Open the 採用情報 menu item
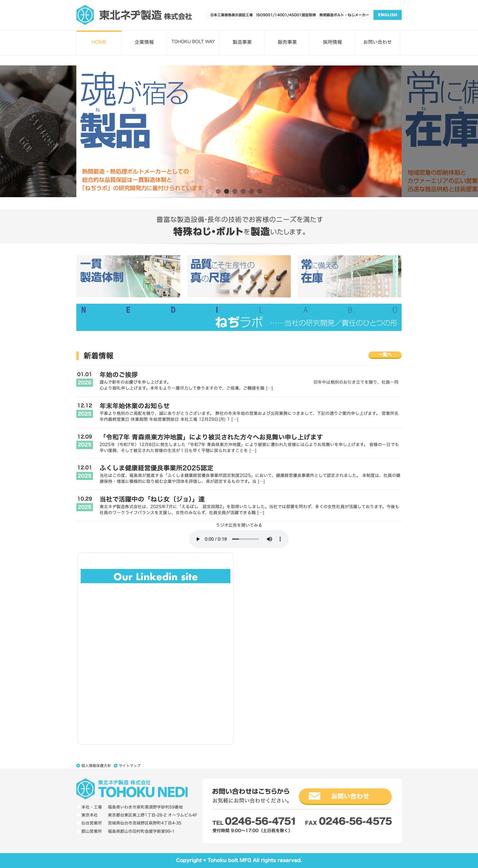478x868 pixels. (x=333, y=42)
